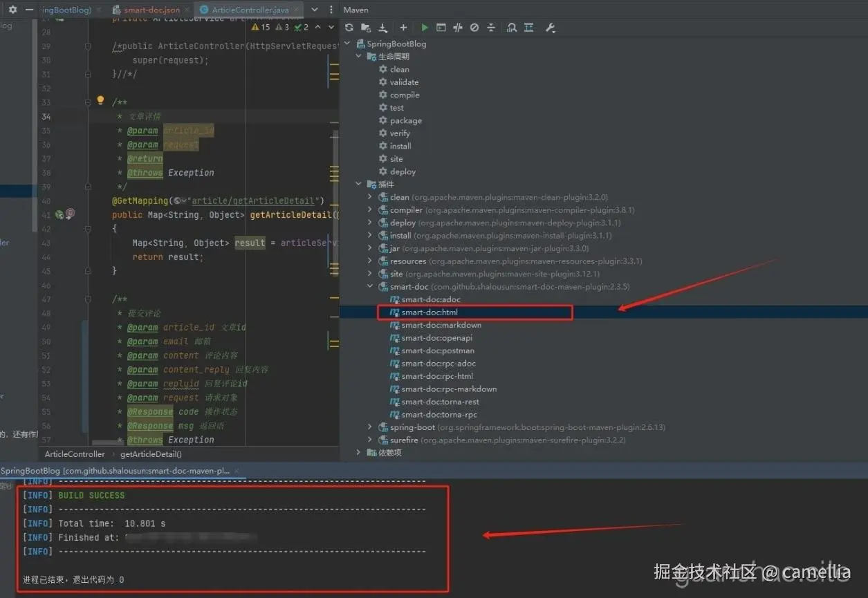This screenshot has width=868, height=598.
Task: Click the Download Sources icon in Maven toolbar
Action: tap(383, 28)
